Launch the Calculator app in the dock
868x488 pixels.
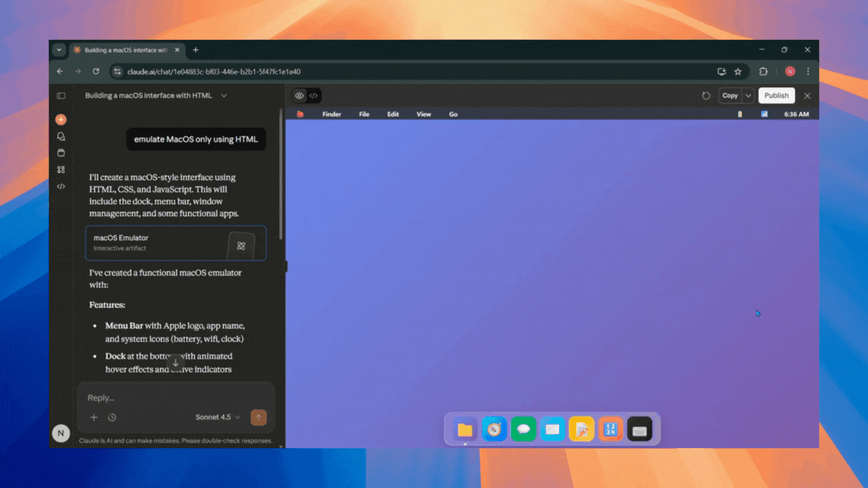click(x=611, y=429)
